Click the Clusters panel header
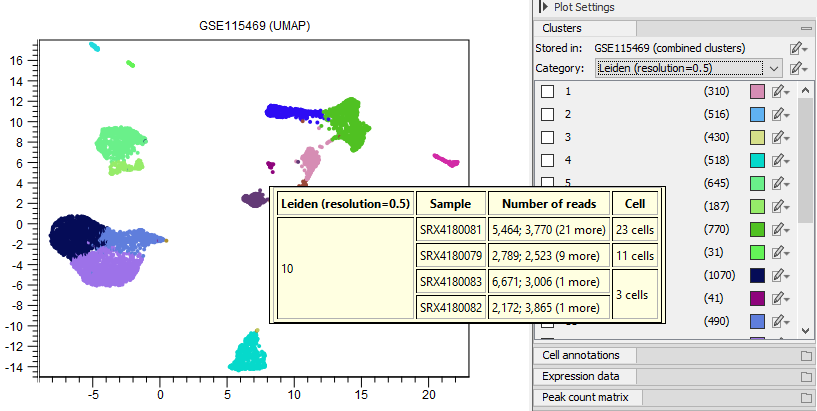The image size is (817, 411). pos(562,29)
